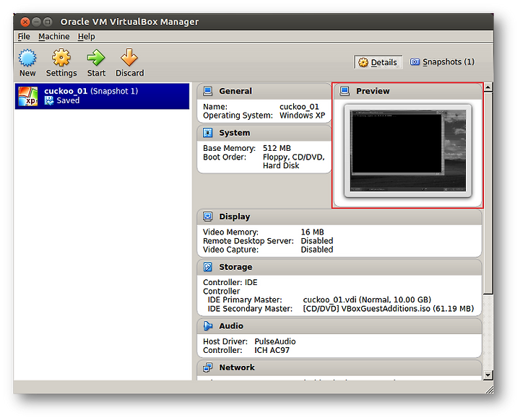Close the VirtualBox Manager window
This screenshot has height=420, width=520.
25,22
